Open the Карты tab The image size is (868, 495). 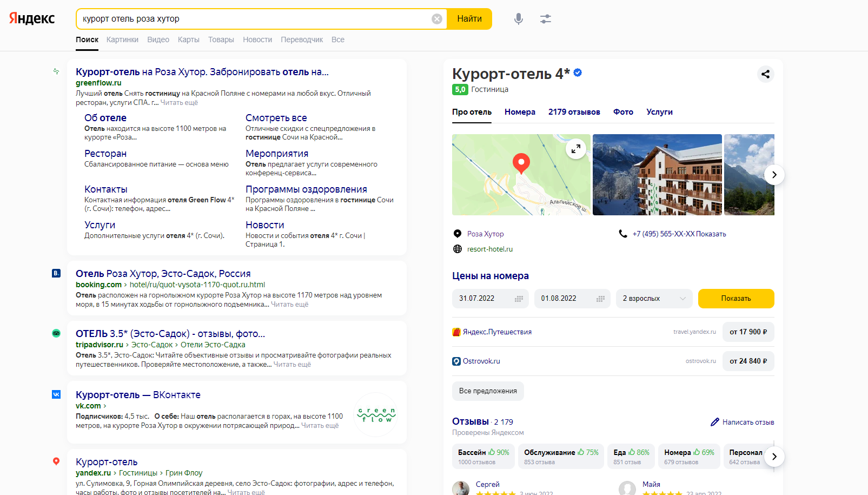(189, 39)
